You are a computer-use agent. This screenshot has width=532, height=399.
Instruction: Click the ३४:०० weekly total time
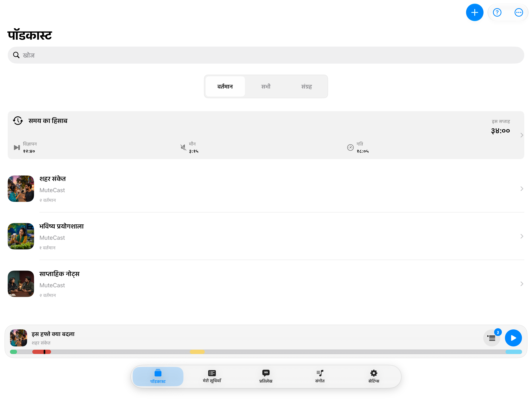[x=500, y=131]
